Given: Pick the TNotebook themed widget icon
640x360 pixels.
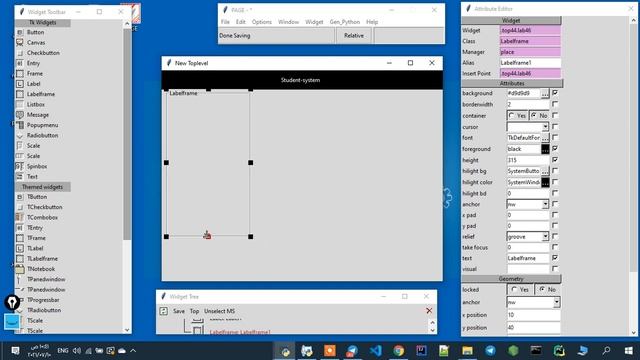Looking at the screenshot, I should pyautogui.click(x=20, y=269).
